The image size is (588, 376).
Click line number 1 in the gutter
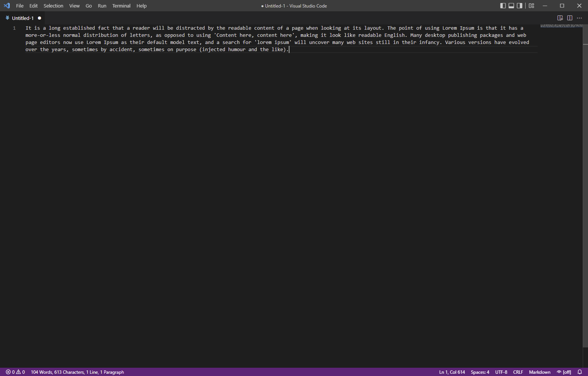[14, 28]
